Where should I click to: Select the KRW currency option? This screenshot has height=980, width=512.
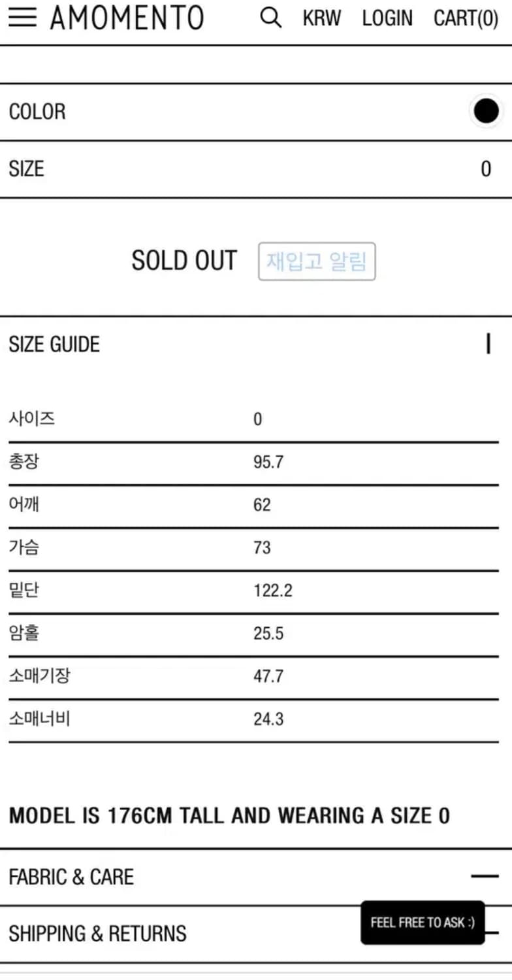coord(321,18)
